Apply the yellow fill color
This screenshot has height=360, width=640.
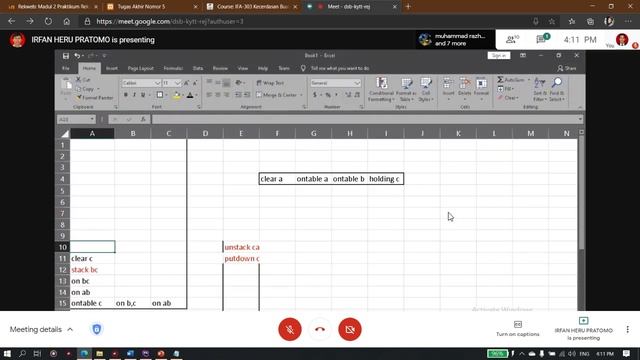177,95
